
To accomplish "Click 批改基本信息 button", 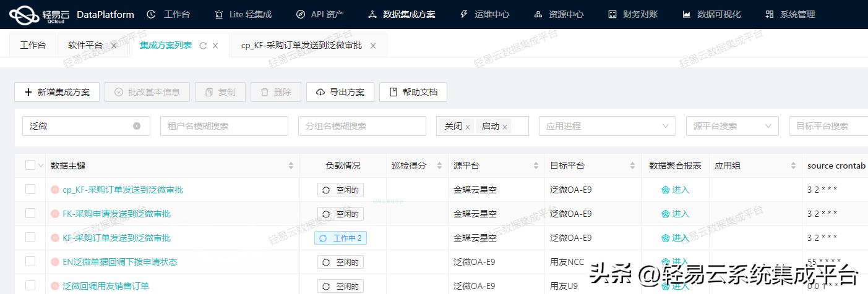I will (147, 92).
